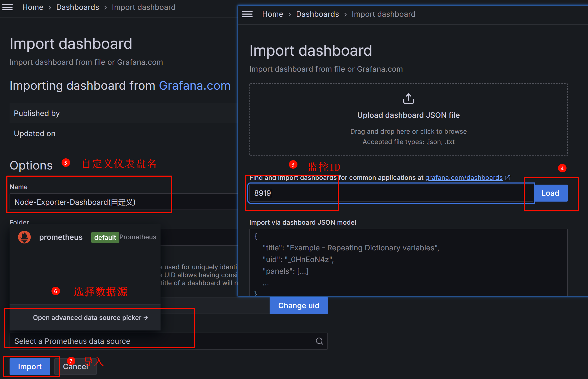
Task: Open the right panel hamburger menu
Action: click(x=247, y=14)
